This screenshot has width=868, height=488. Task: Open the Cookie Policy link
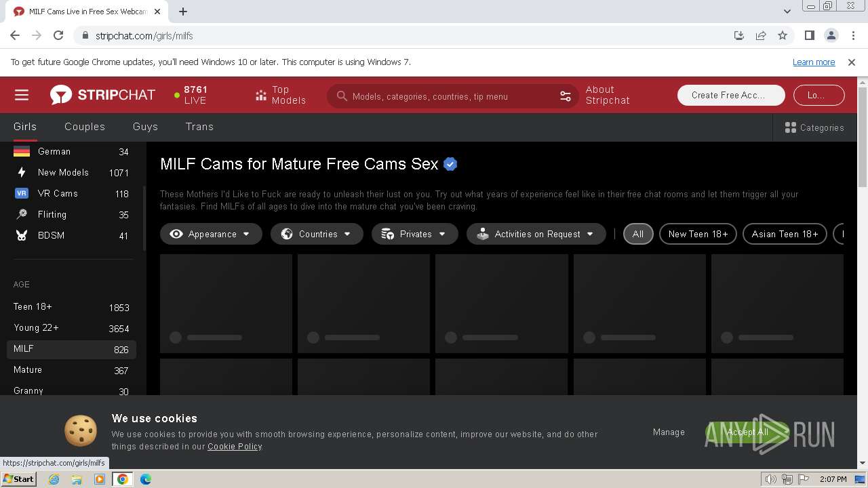pyautogui.click(x=235, y=447)
